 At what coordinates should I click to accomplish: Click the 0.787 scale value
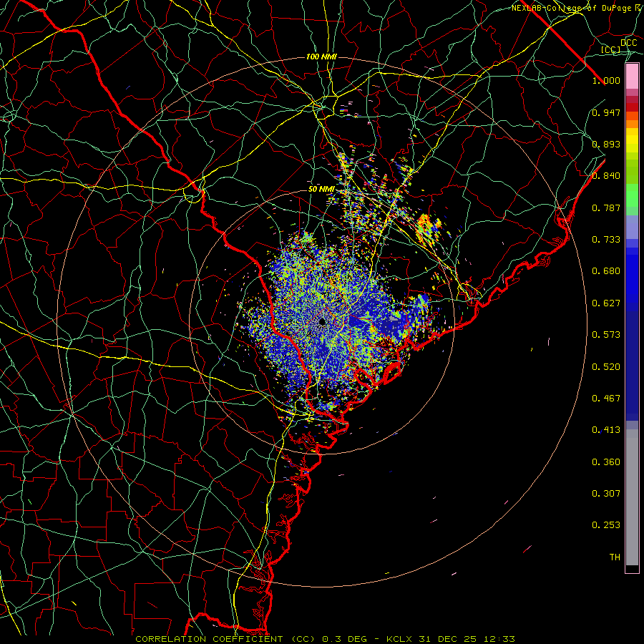point(606,208)
